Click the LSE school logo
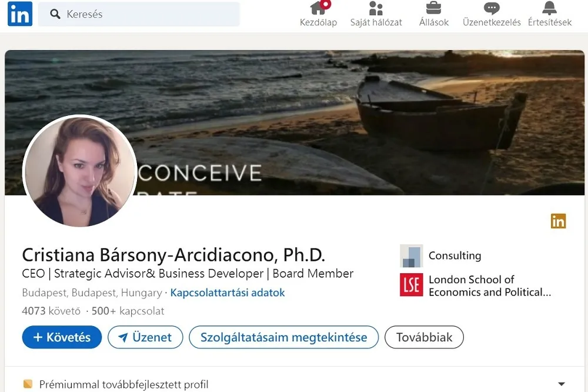This screenshot has width=588, height=392. [412, 285]
